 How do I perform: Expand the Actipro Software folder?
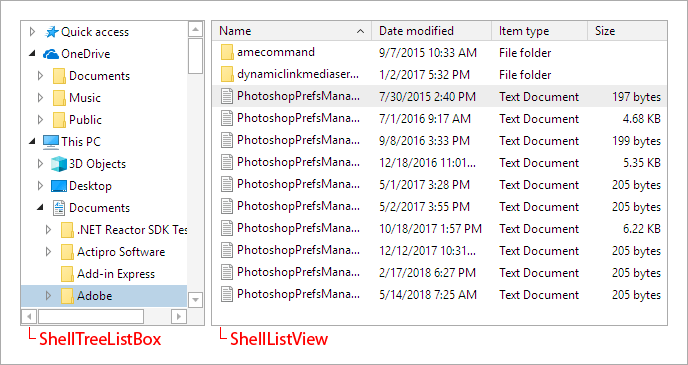[x=48, y=252]
